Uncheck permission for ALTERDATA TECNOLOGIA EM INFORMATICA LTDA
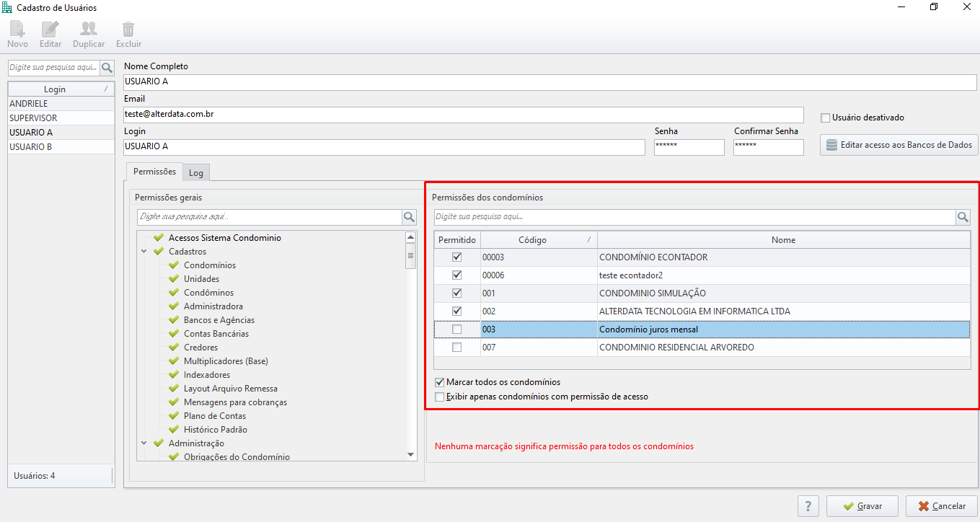The image size is (980, 522). tap(456, 311)
